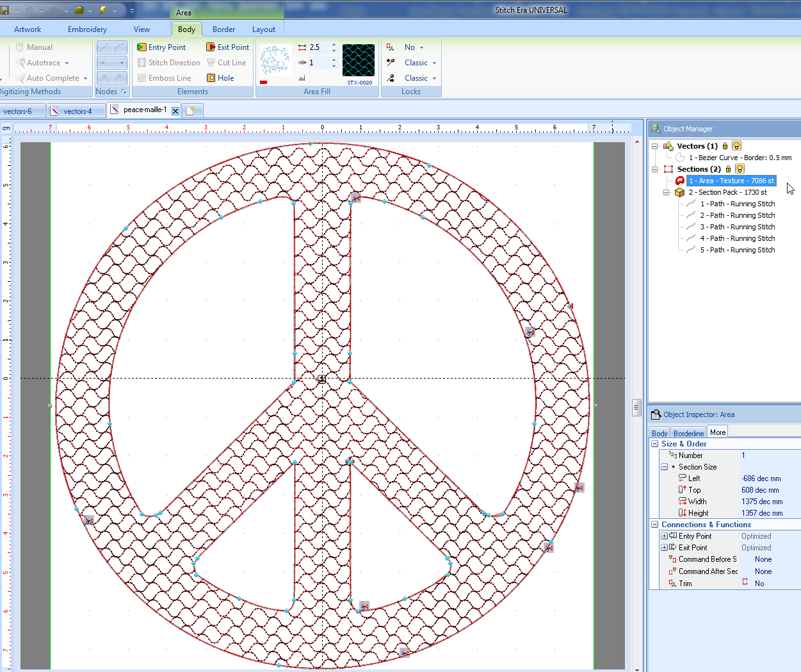Select 3 - Path - Running Stitch item
Screen dimensions: 801x672
pyautogui.click(x=737, y=227)
